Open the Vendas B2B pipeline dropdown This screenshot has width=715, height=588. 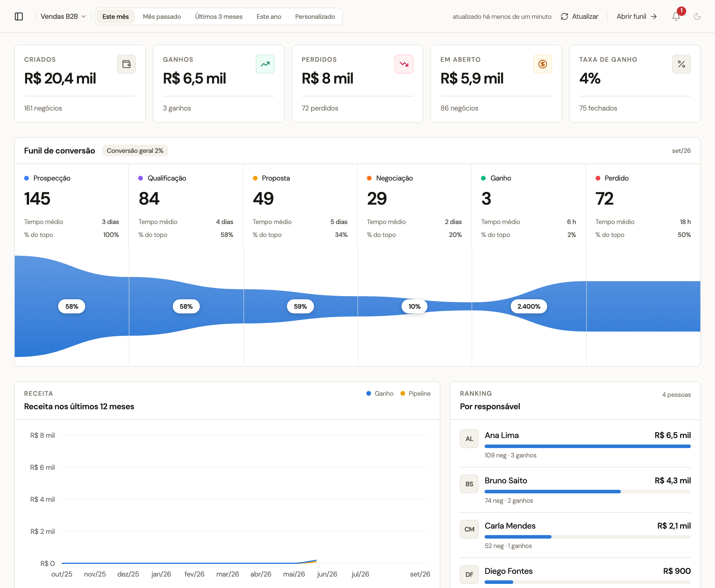point(63,16)
